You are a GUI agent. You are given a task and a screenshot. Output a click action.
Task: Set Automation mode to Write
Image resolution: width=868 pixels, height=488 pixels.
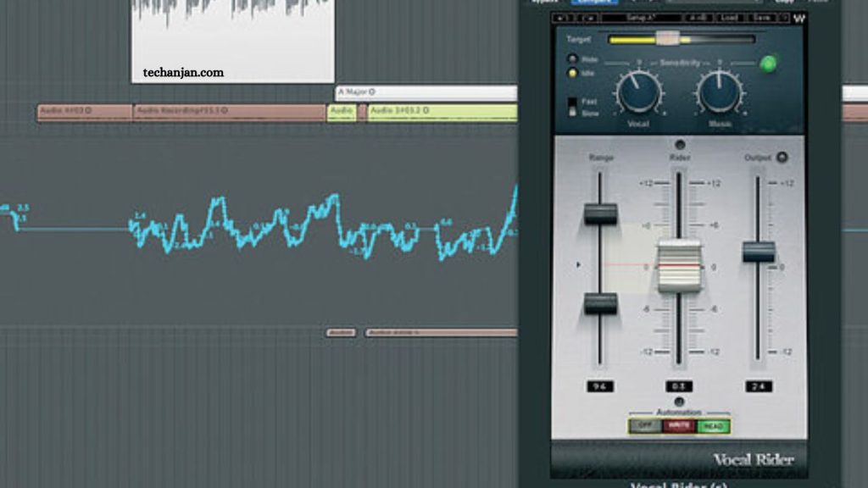click(x=679, y=426)
